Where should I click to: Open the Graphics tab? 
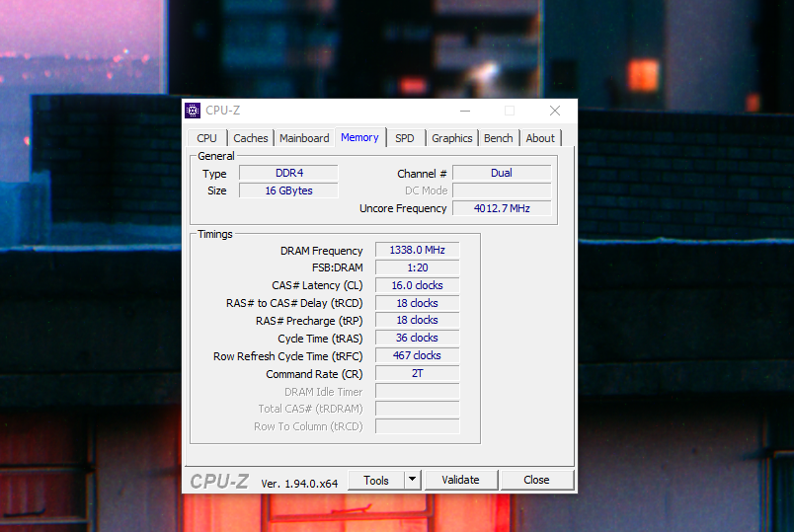451,138
